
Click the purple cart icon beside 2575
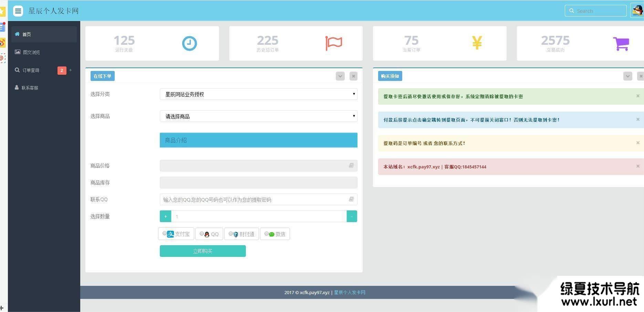point(621,44)
